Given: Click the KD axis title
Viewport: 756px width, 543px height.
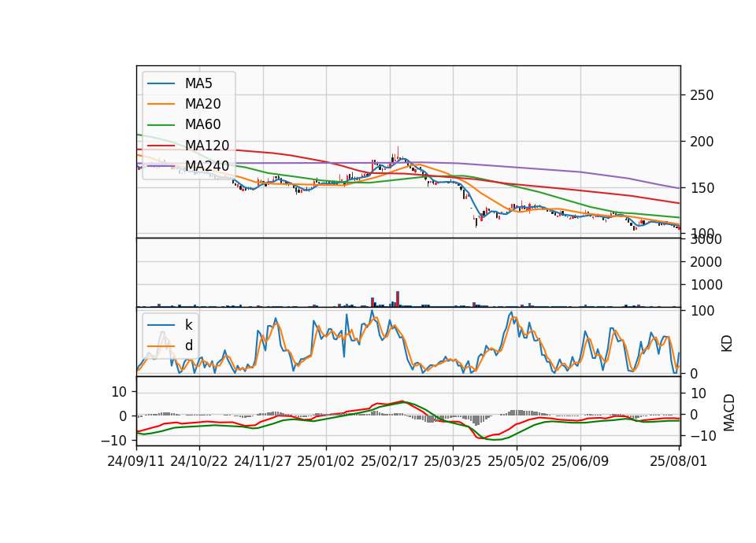Looking at the screenshot, I should pos(727,344).
